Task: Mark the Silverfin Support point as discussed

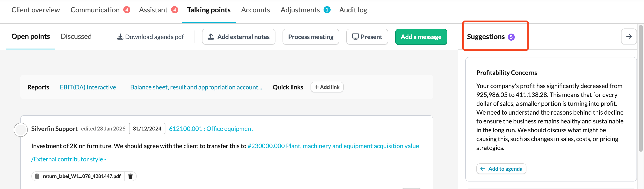Action: tap(21, 130)
